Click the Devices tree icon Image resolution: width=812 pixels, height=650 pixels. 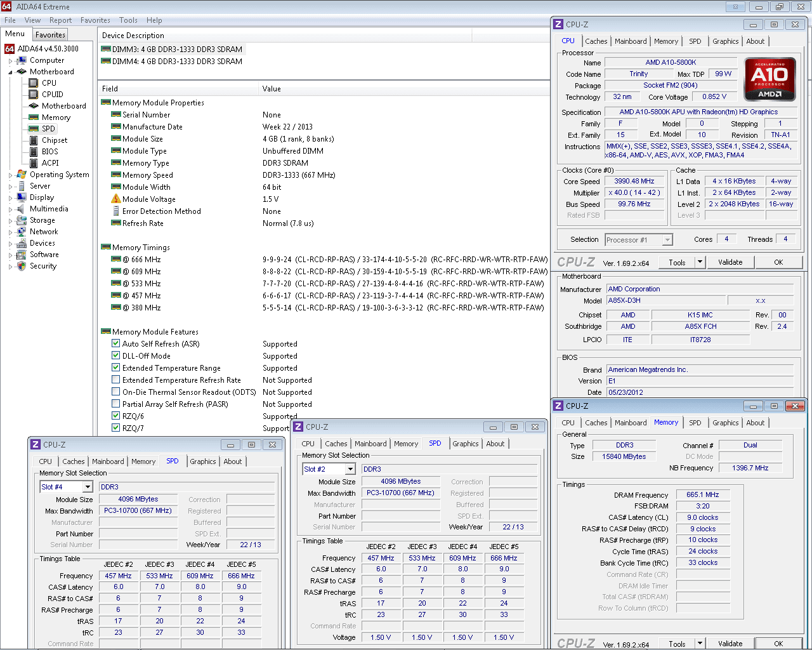(22, 243)
